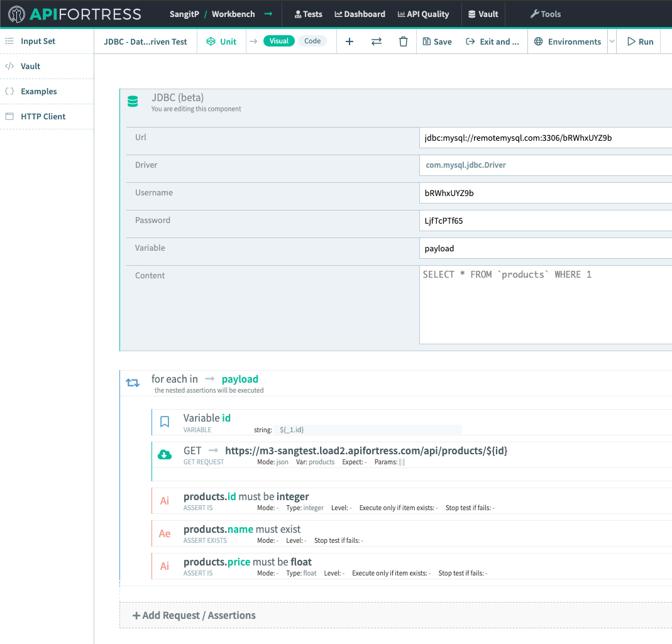
Task: Add a new component via the plus icon
Action: coord(350,41)
